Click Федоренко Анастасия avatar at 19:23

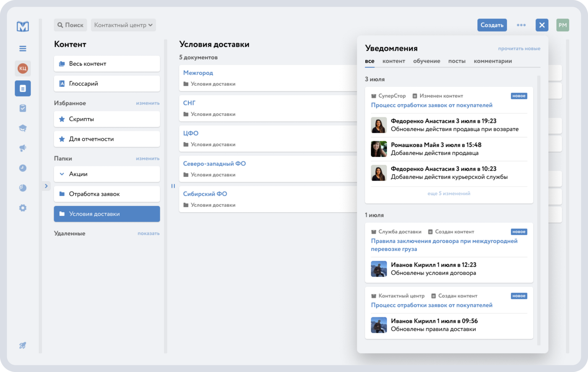click(379, 125)
